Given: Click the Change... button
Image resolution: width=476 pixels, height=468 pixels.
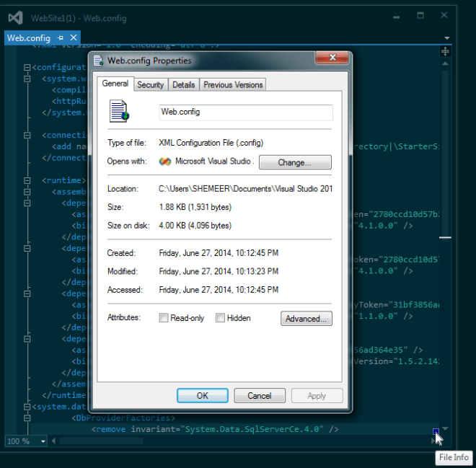Looking at the screenshot, I should click(x=295, y=162).
